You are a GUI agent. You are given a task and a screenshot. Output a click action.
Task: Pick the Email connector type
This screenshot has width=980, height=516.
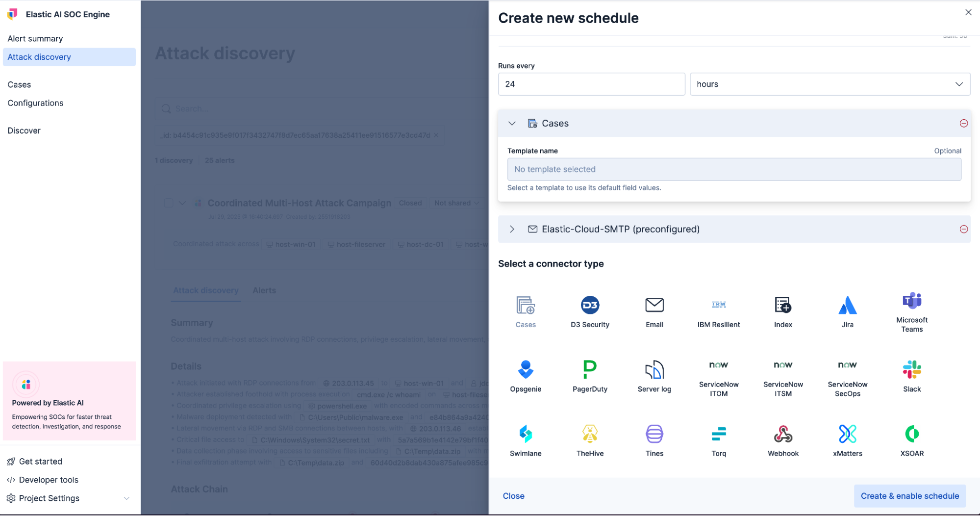point(654,312)
